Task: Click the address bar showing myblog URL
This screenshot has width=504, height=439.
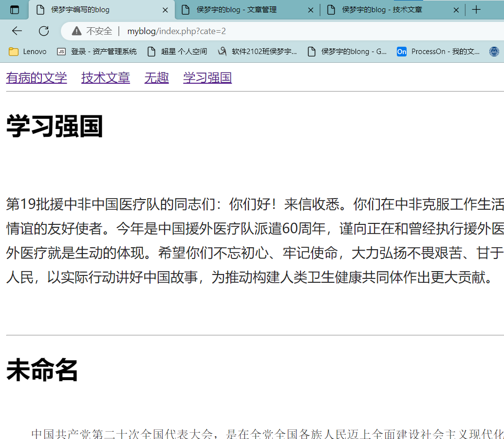Action: [195, 31]
